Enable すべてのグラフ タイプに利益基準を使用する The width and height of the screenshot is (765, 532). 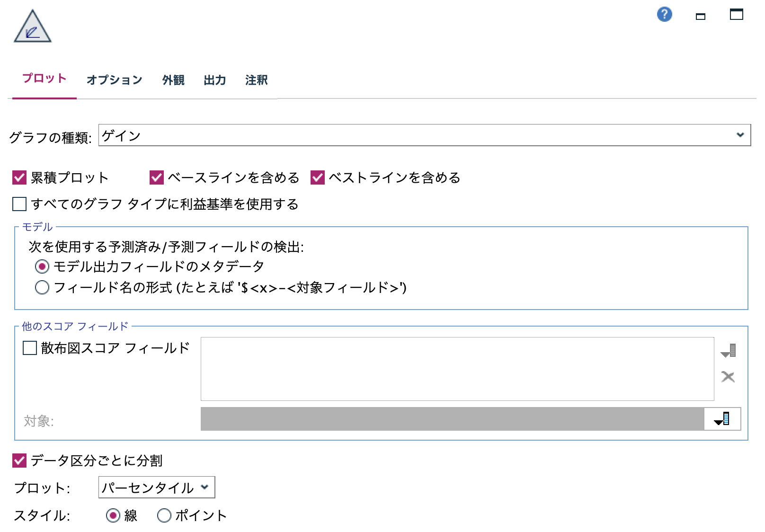click(19, 204)
